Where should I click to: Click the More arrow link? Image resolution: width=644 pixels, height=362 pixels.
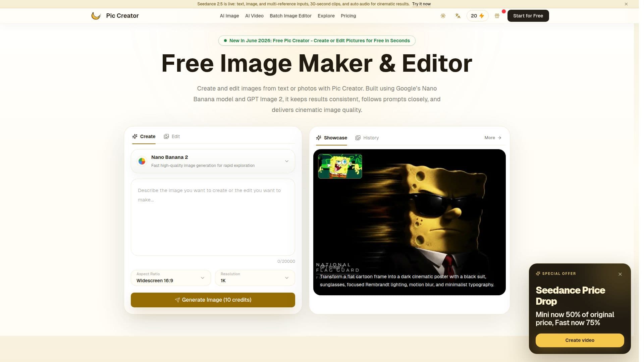click(493, 138)
